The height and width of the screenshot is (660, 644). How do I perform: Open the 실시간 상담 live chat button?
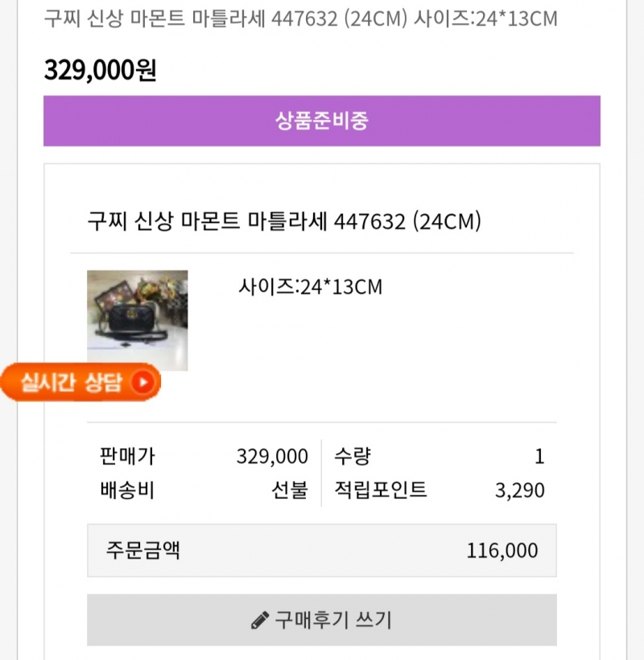point(80,382)
